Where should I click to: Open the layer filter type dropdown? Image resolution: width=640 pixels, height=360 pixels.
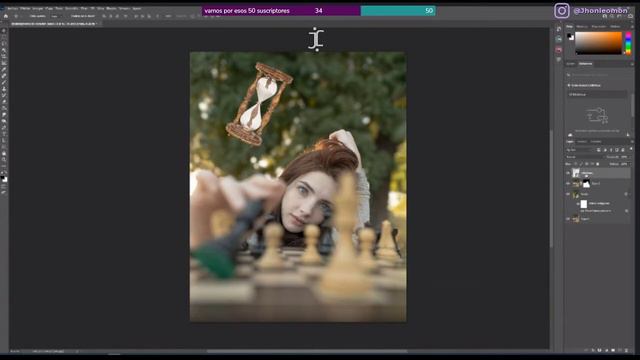pyautogui.click(x=580, y=150)
